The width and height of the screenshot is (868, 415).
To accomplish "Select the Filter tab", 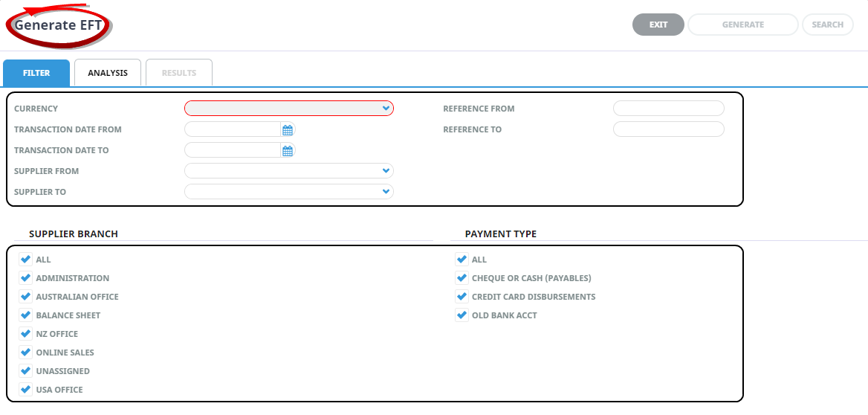I will click(x=36, y=73).
